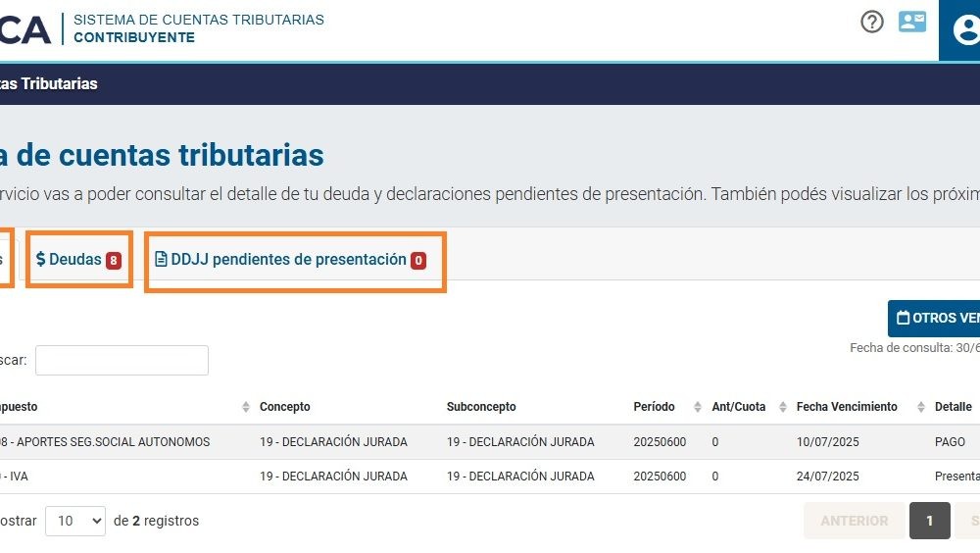Click the Subconcepto column header
980x553 pixels.
[481, 407]
